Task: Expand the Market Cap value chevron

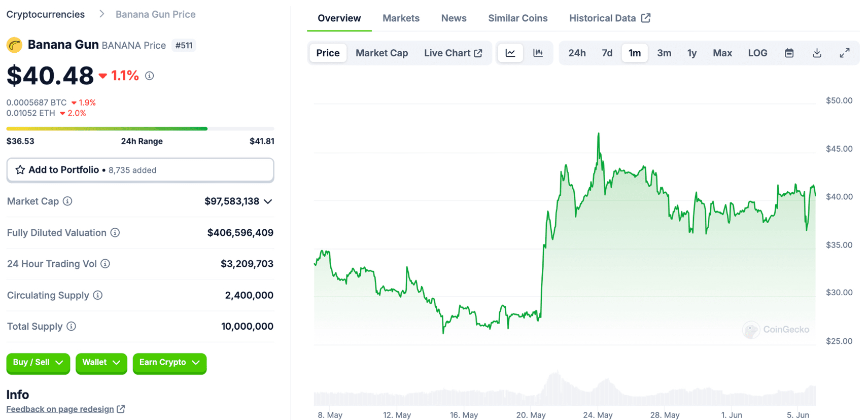Action: [268, 201]
